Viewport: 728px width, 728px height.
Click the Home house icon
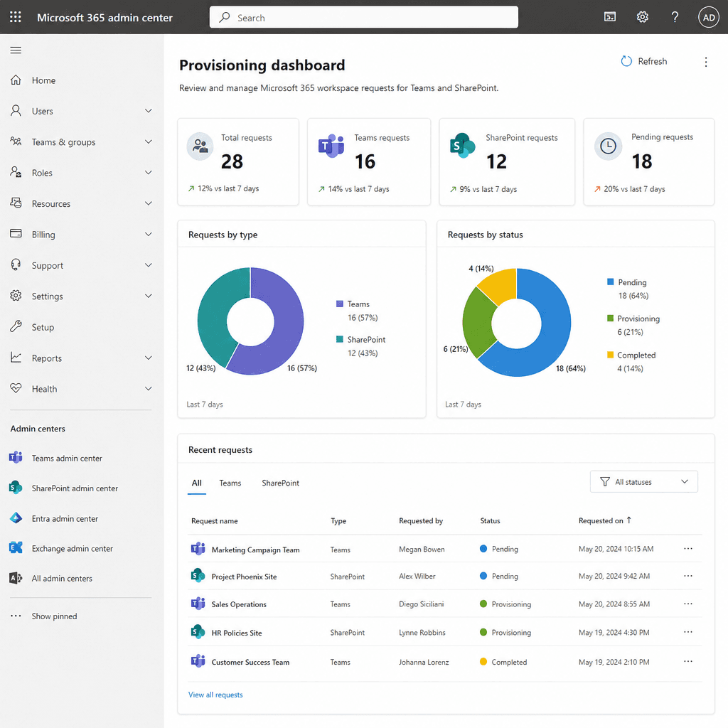tap(16, 80)
